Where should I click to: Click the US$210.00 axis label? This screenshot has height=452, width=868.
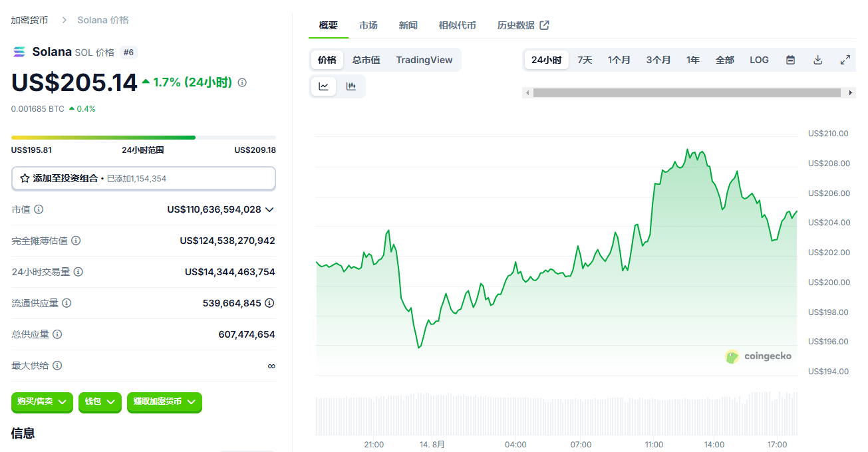tap(828, 134)
